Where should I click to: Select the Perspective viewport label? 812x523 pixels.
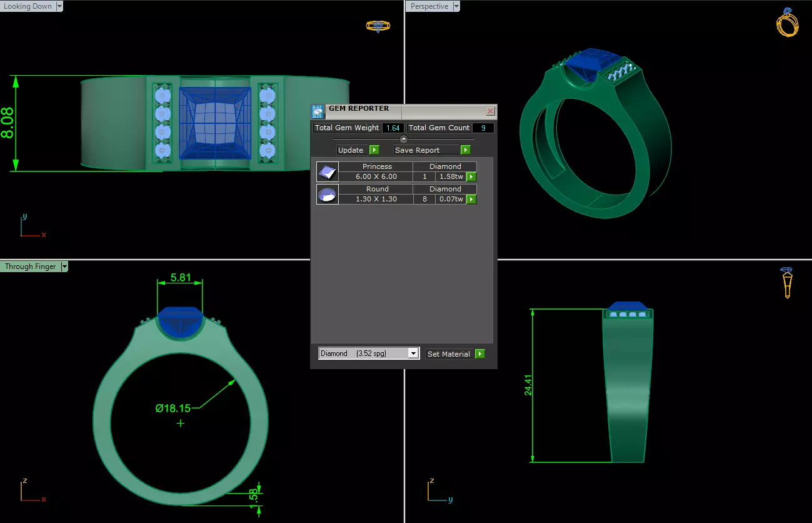click(429, 6)
